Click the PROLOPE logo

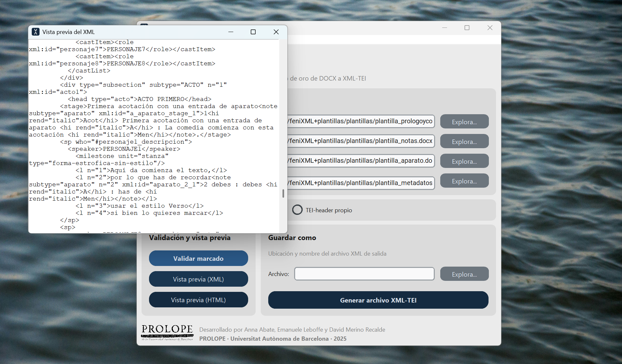pyautogui.click(x=167, y=333)
